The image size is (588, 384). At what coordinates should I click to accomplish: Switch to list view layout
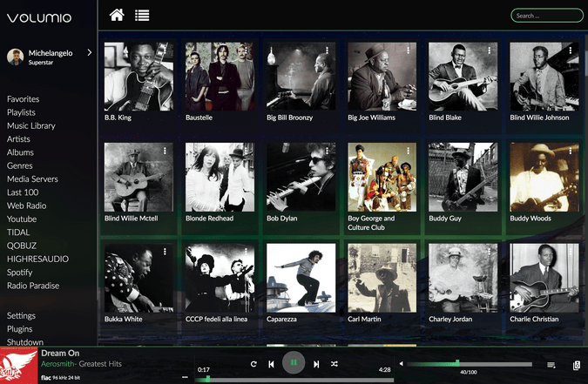[x=142, y=15]
